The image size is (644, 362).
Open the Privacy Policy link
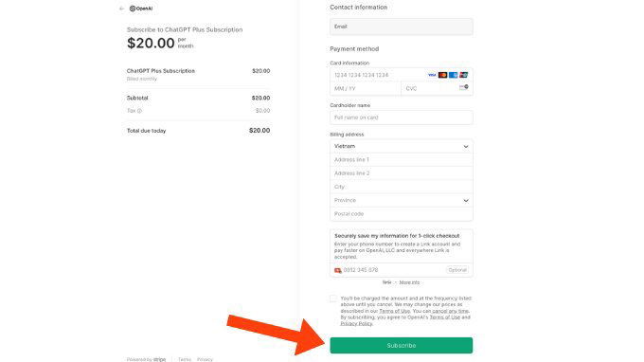point(356,324)
